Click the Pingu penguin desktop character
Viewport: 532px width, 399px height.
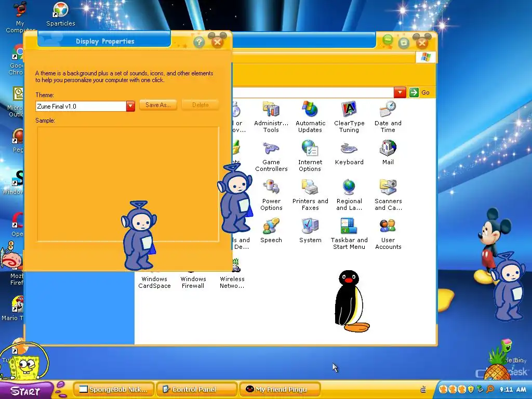pos(352,301)
